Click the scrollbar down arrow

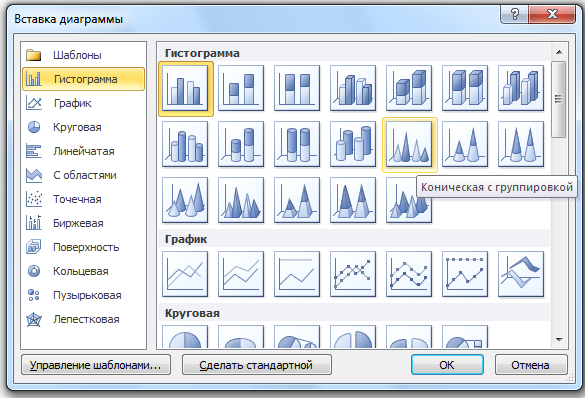point(559,340)
